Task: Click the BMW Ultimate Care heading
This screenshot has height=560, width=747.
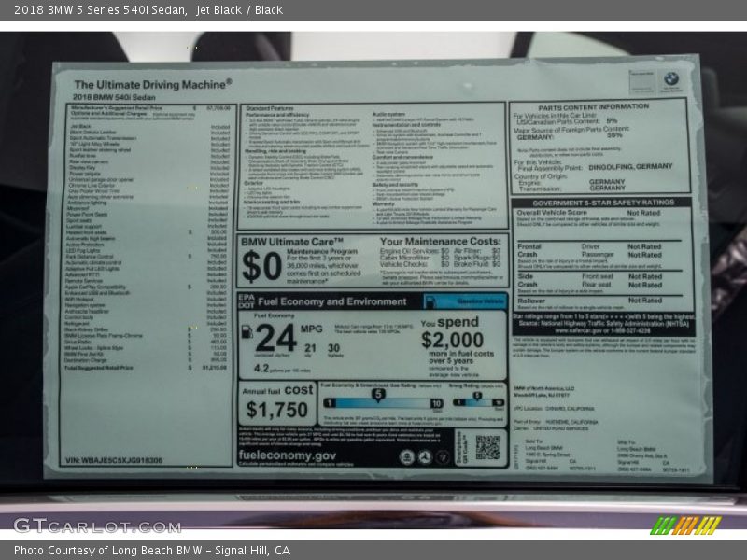Action: tap(292, 242)
